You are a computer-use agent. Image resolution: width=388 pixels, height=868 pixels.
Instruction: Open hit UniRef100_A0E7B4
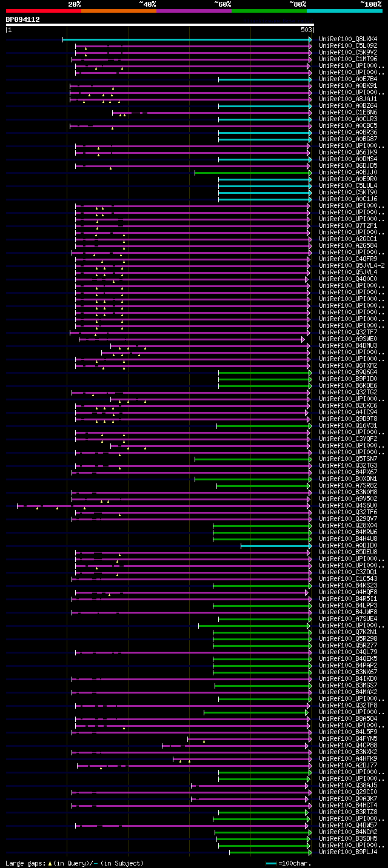[349, 79]
